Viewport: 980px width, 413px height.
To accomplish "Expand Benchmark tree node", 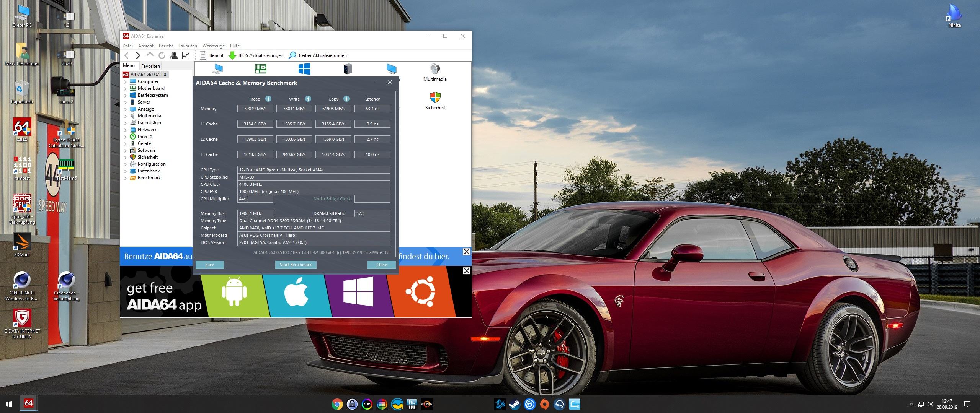I will [125, 178].
